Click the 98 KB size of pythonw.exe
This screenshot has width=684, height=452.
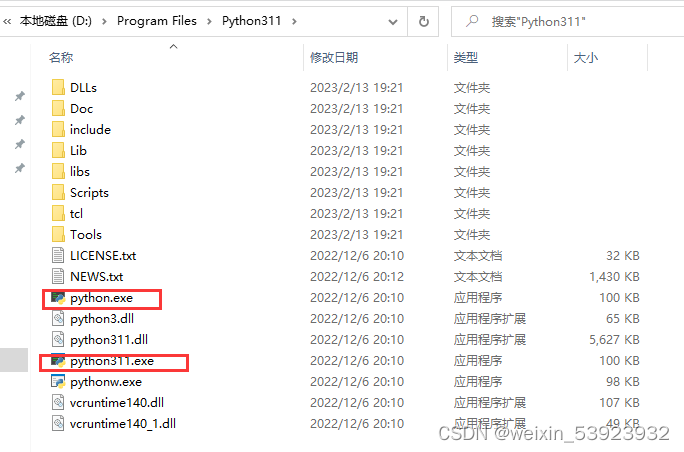[x=622, y=381]
